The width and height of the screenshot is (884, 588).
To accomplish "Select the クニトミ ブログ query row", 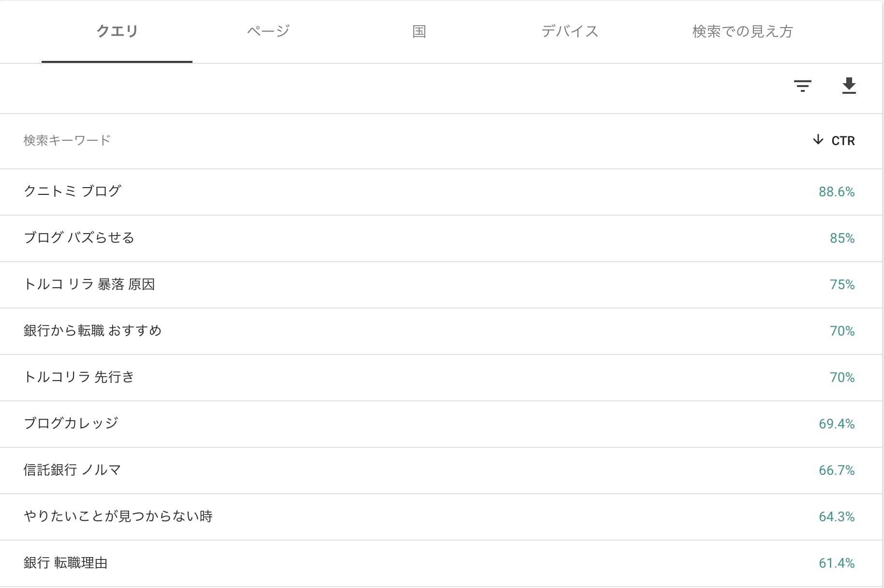I will pos(441,192).
